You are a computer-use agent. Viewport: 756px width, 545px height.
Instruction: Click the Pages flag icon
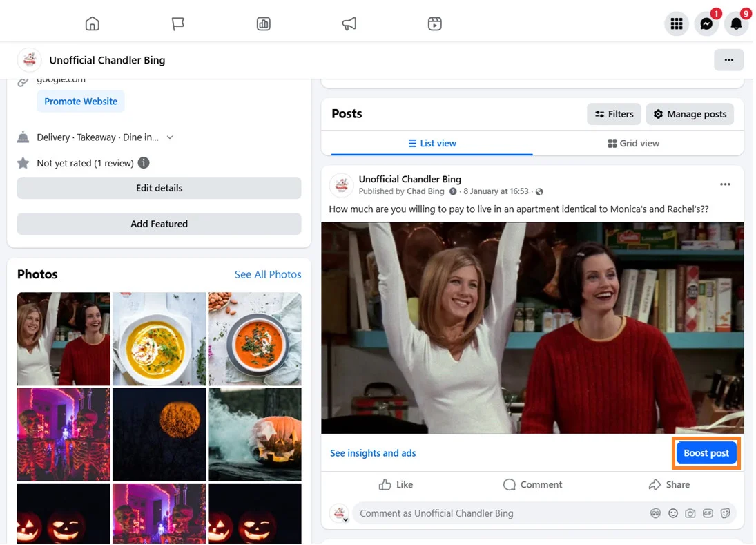click(x=178, y=24)
